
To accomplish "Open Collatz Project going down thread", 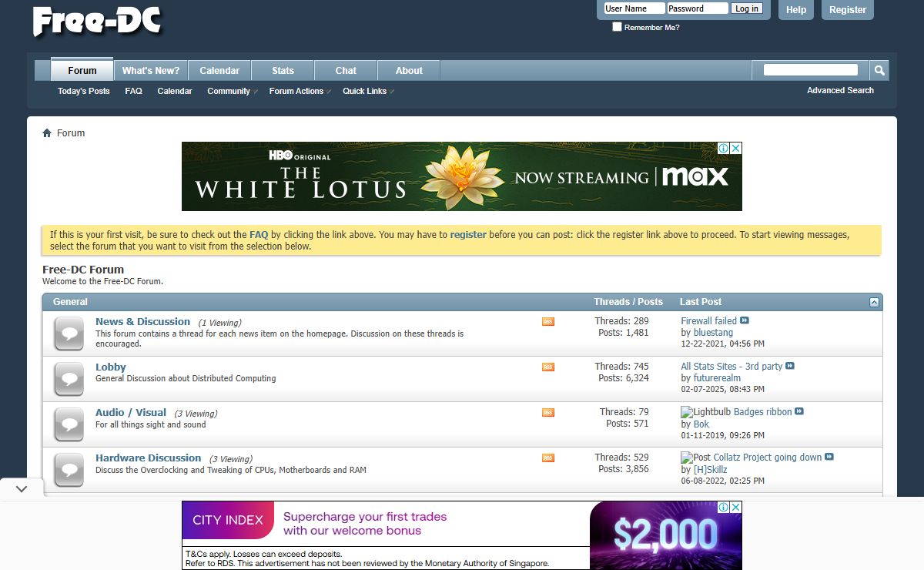I will pos(768,458).
